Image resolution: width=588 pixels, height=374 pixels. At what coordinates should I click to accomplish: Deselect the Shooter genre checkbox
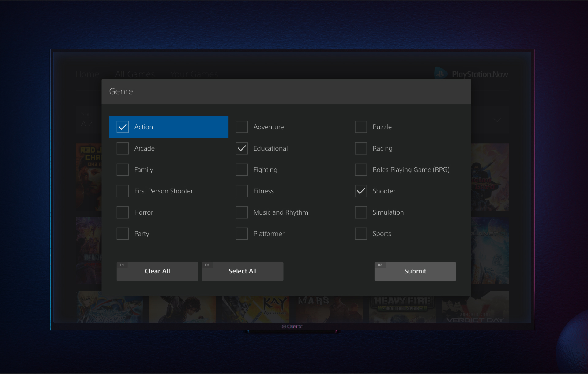(361, 191)
